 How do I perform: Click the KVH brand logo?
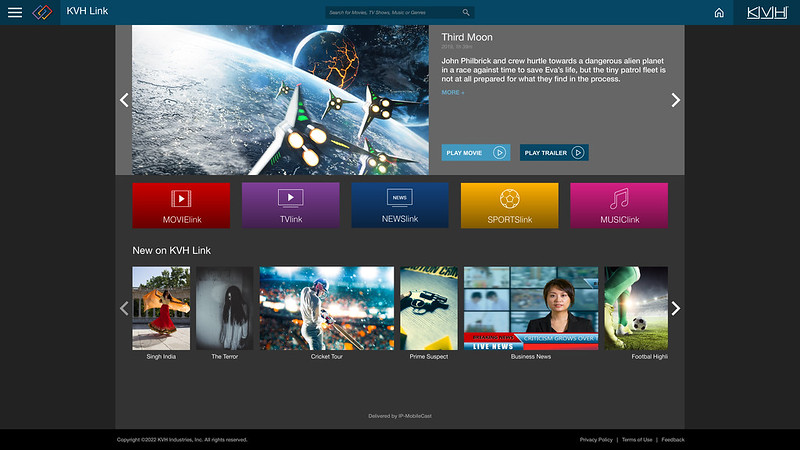click(767, 12)
